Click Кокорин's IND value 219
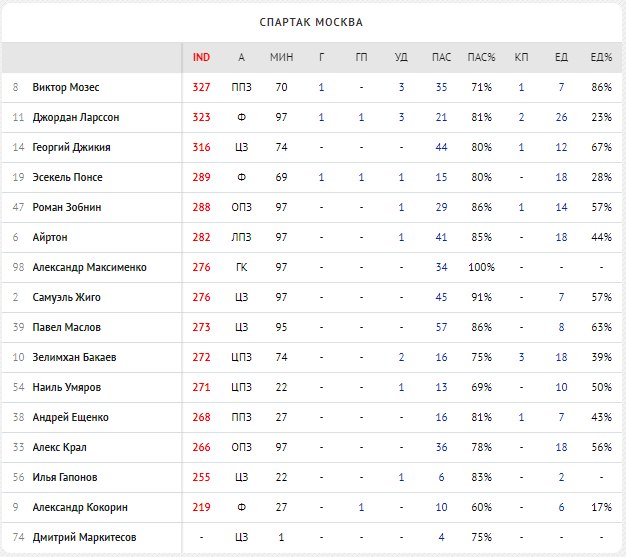 (201, 507)
